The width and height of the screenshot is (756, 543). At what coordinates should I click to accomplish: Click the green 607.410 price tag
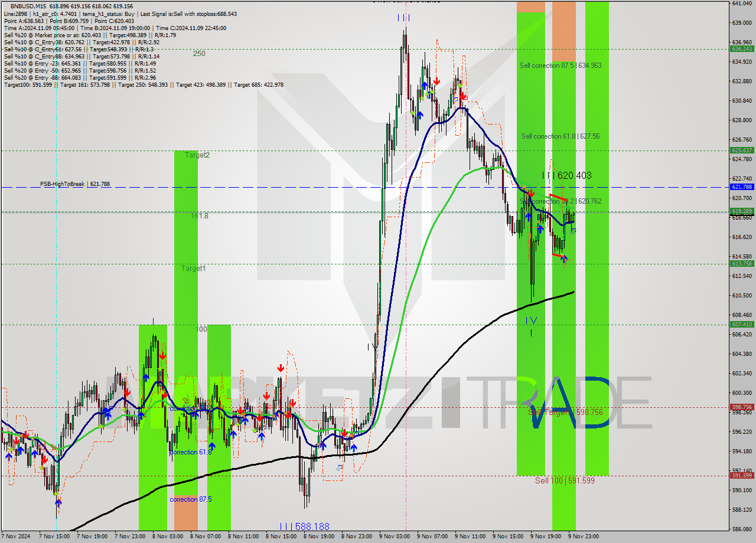click(x=742, y=324)
